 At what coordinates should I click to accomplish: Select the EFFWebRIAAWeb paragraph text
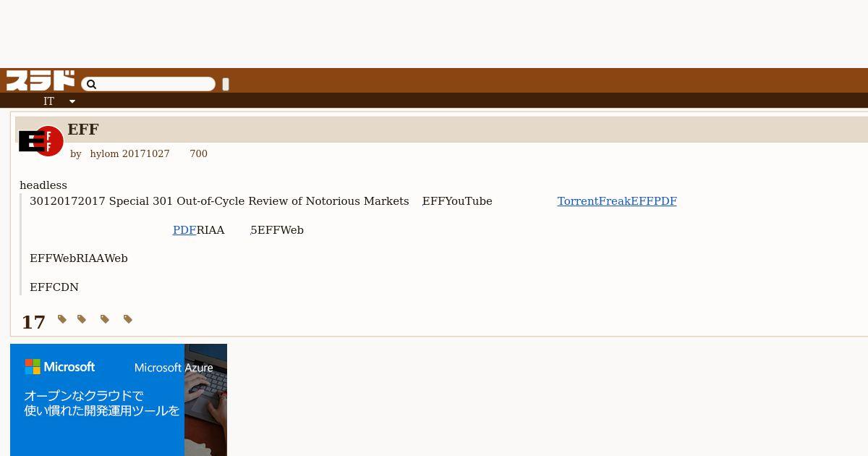coord(79,258)
